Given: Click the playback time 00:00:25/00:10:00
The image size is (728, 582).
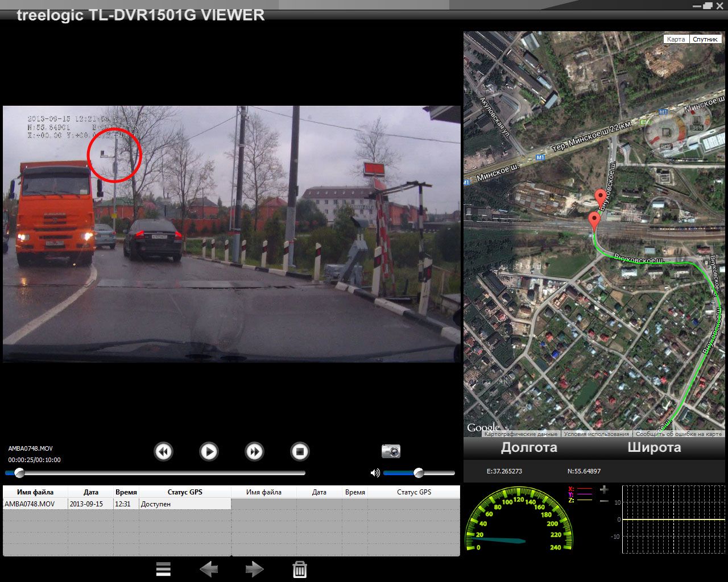Looking at the screenshot, I should pos(34,460).
